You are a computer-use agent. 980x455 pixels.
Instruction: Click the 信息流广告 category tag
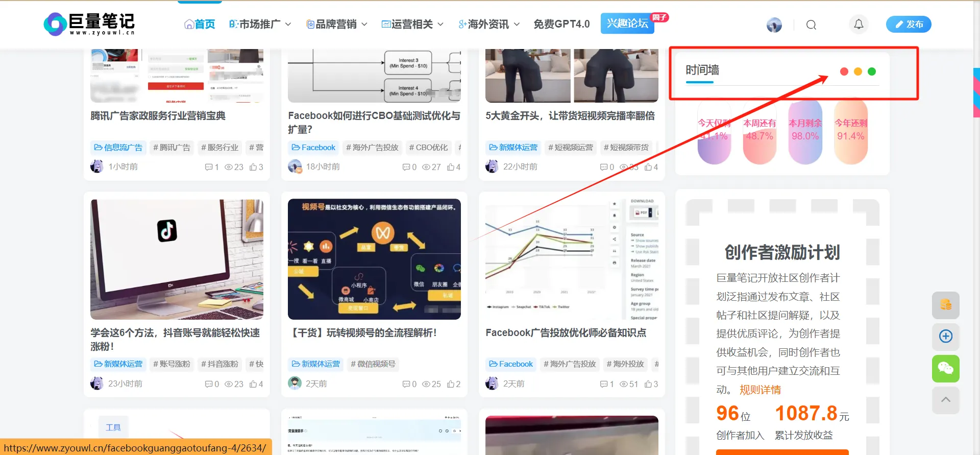(118, 148)
